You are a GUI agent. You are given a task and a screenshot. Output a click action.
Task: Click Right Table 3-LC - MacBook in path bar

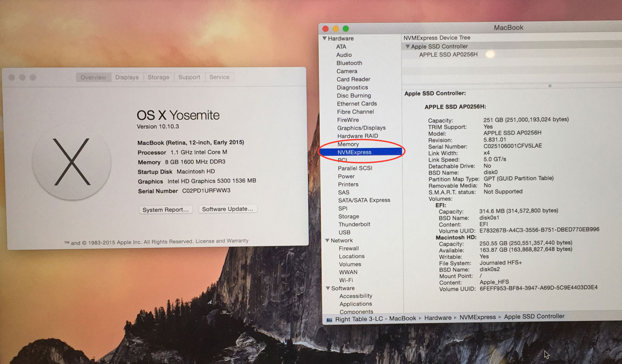pyautogui.click(x=375, y=318)
